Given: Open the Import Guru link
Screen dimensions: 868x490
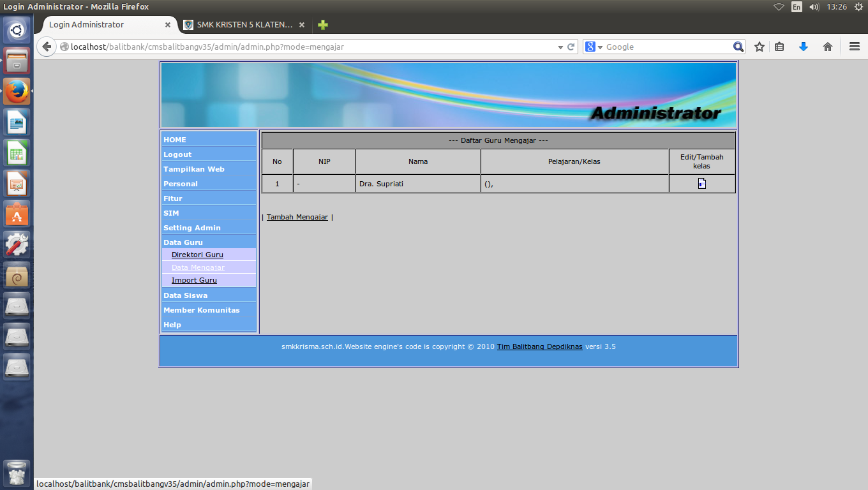Looking at the screenshot, I should (194, 280).
